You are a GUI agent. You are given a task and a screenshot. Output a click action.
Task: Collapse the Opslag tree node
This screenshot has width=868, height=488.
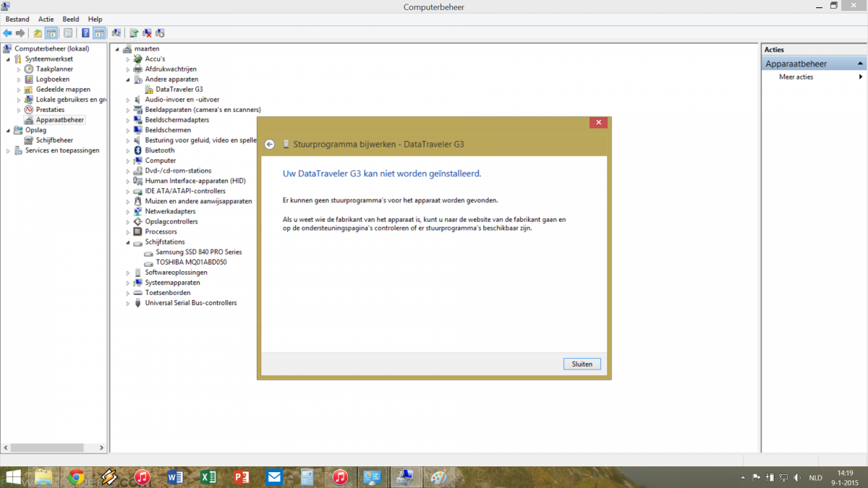tap(8, 130)
